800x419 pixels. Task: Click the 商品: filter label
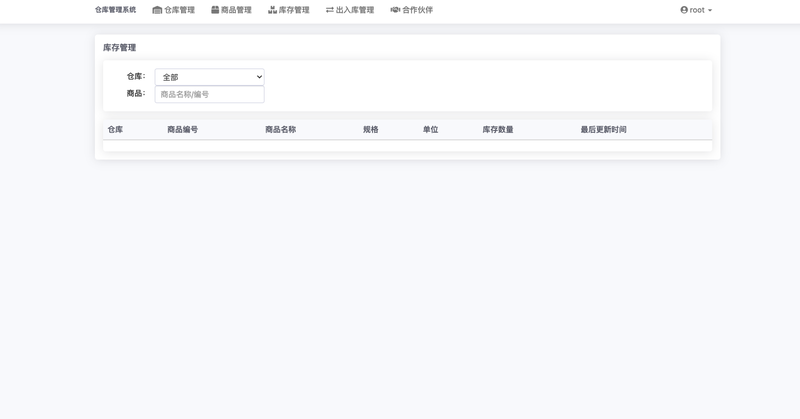(x=136, y=93)
